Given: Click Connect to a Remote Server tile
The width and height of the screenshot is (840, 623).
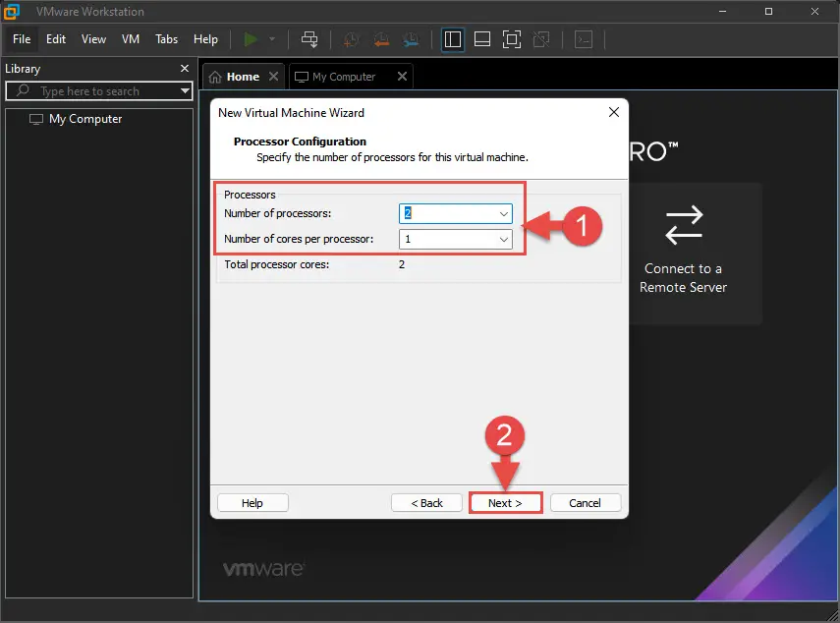Looking at the screenshot, I should tap(696, 254).
